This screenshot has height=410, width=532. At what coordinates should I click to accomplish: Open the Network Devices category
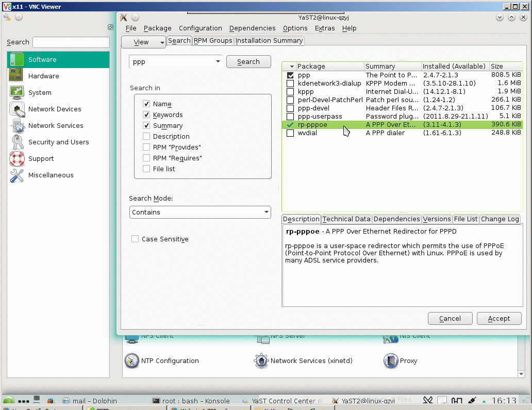pos(55,109)
